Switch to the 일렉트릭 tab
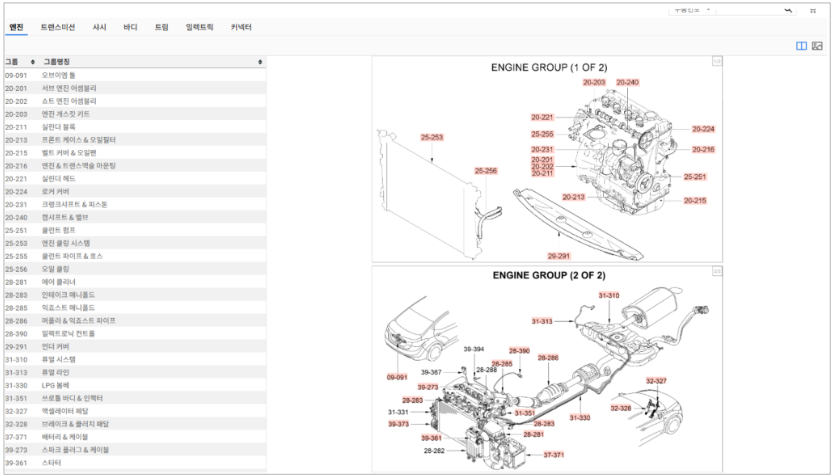Image resolution: width=832 pixels, height=476 pixels. (x=199, y=27)
